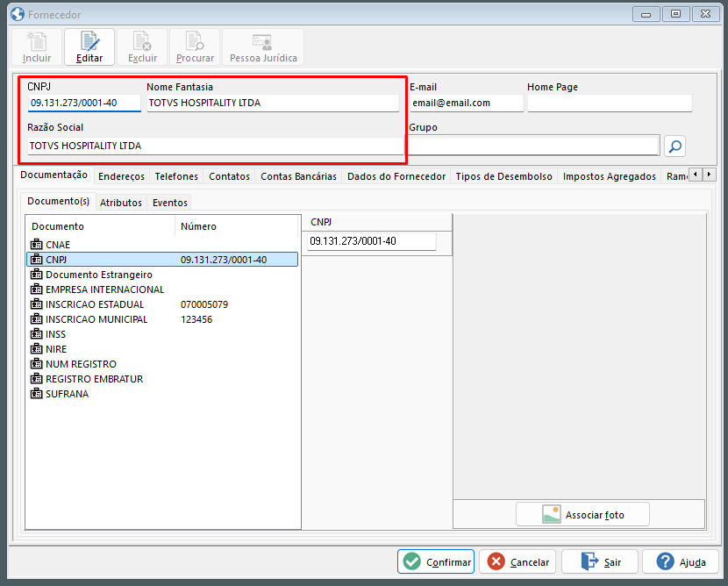The image size is (728, 586).
Task: Select the number 123456 cell
Action: click(196, 319)
